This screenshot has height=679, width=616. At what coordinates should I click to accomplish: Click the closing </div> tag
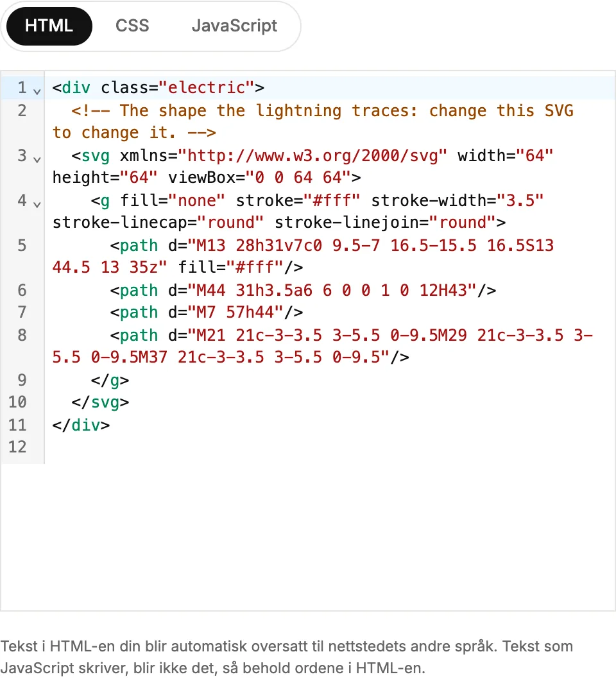coord(81,425)
